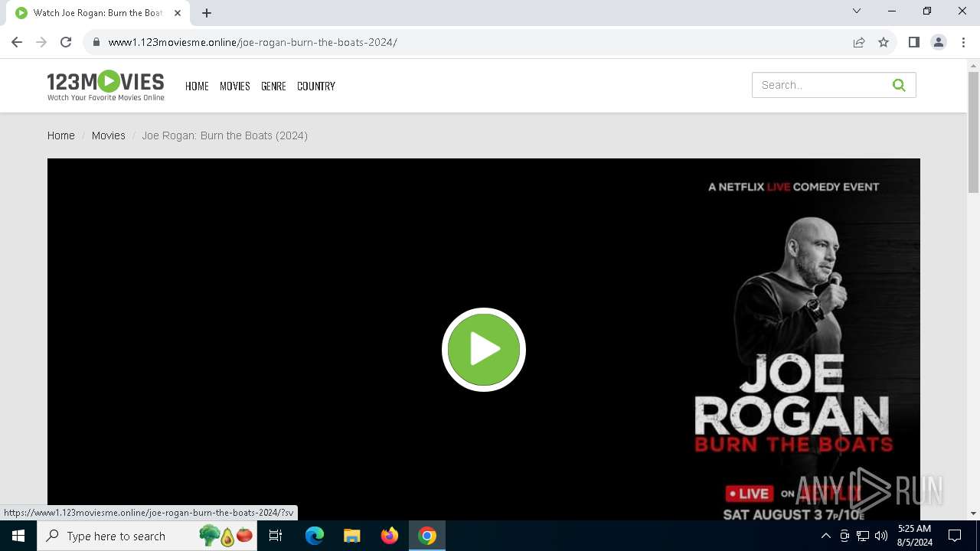The width and height of the screenshot is (980, 551).
Task: Open Chrome three-dot menu
Action: 962,42
